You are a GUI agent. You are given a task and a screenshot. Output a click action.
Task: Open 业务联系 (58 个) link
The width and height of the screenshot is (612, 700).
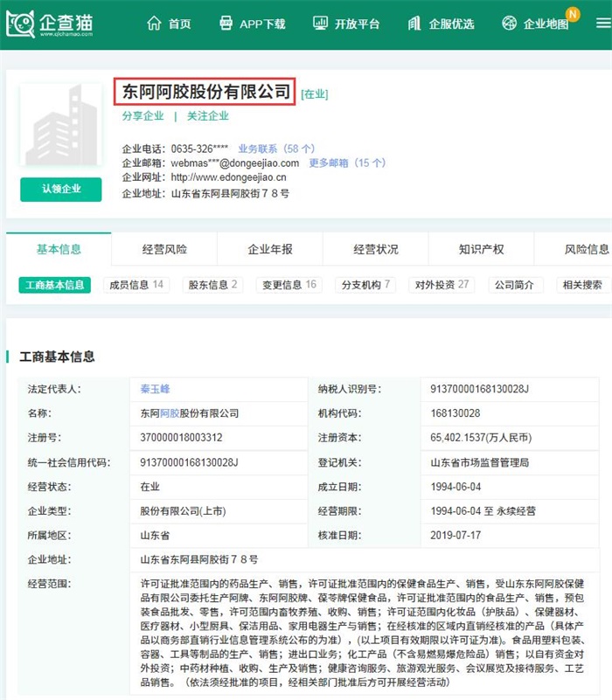click(276, 149)
